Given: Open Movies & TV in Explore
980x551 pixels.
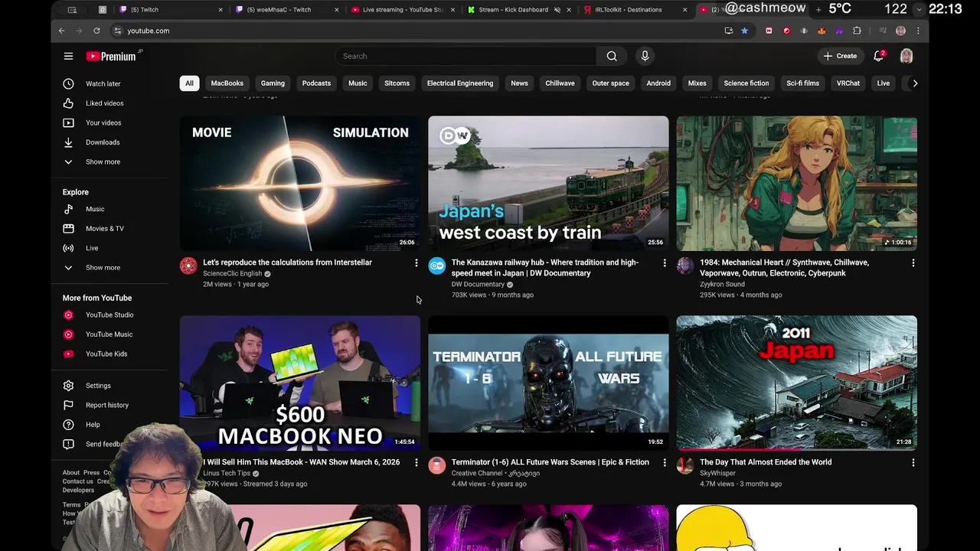Looking at the screenshot, I should point(105,228).
